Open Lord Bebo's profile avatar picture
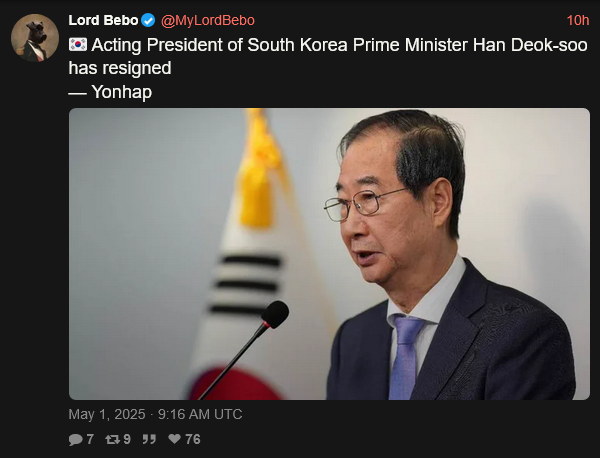The image size is (600, 458). (x=35, y=38)
